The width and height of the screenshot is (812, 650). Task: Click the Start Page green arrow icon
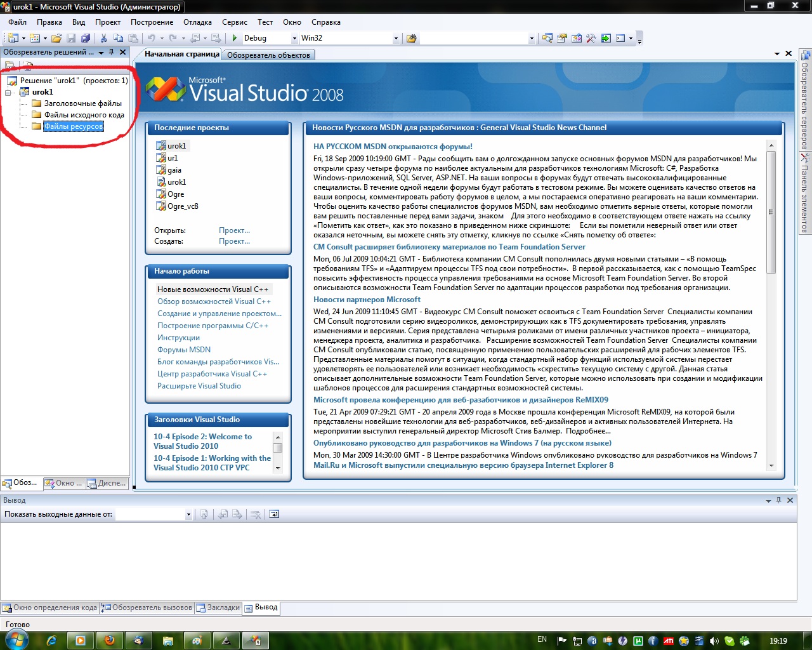coord(605,38)
